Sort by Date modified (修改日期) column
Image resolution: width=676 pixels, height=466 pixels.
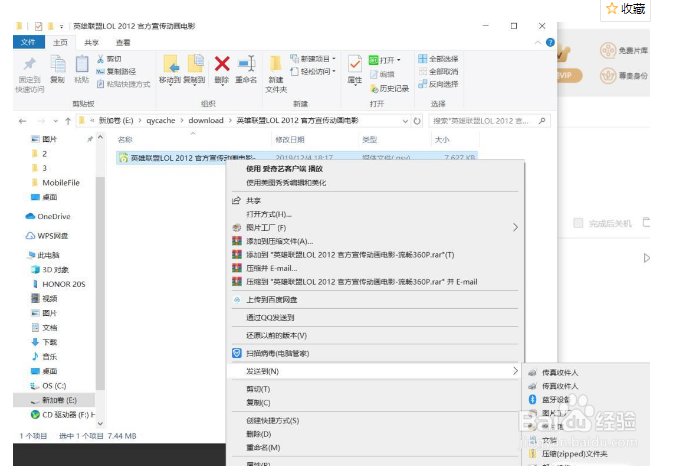290,140
